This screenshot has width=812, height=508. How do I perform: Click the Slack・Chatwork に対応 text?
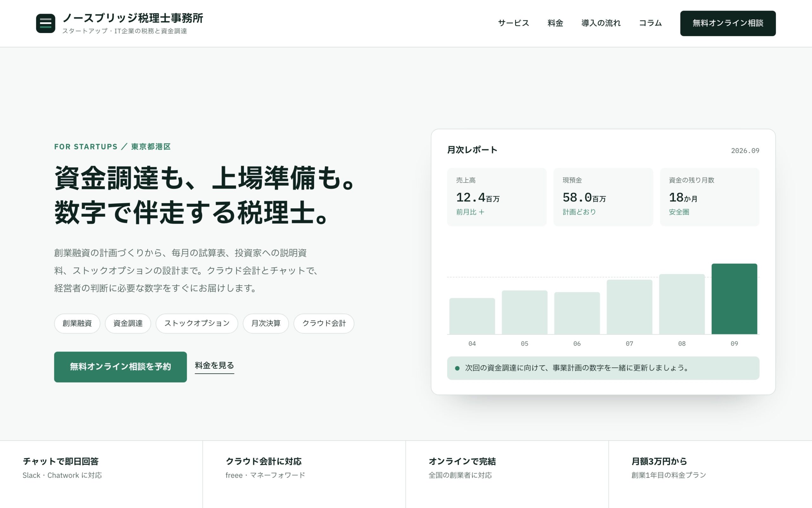pos(62,475)
